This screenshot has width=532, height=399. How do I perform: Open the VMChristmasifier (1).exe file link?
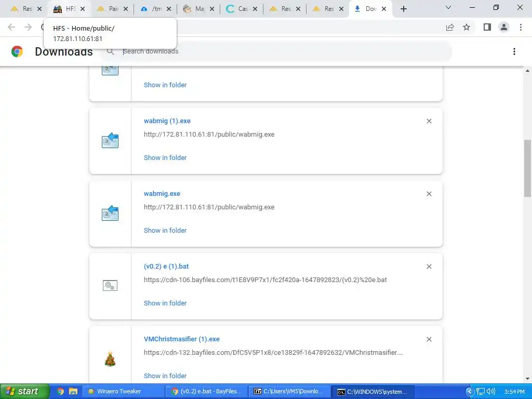tap(181, 339)
